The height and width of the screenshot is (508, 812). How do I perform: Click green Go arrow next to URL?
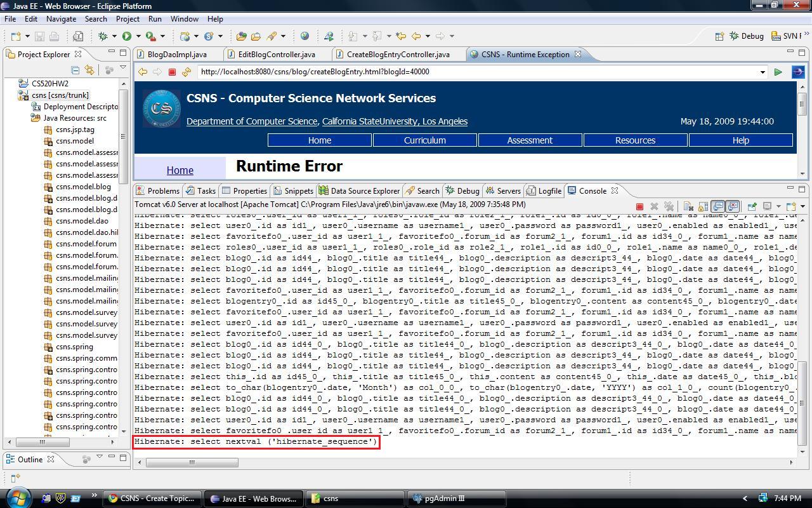[x=778, y=72]
